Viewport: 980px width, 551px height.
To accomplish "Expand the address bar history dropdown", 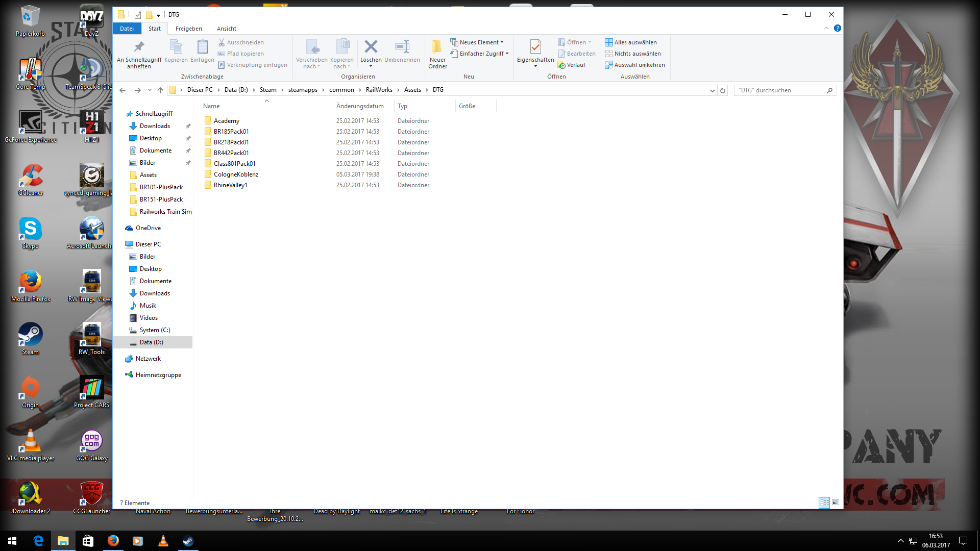I will pyautogui.click(x=712, y=90).
